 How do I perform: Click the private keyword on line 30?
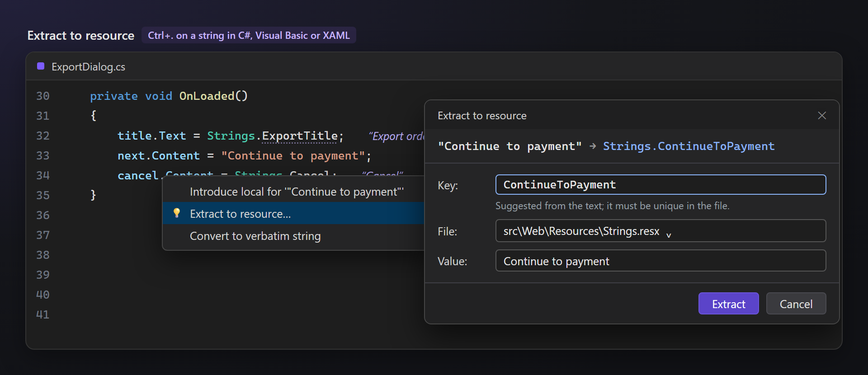(114, 96)
